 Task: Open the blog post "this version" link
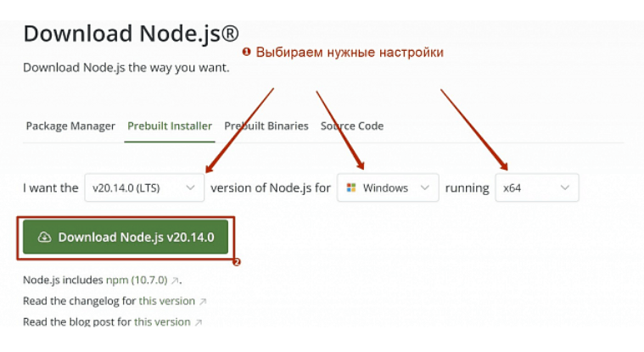[x=162, y=322]
